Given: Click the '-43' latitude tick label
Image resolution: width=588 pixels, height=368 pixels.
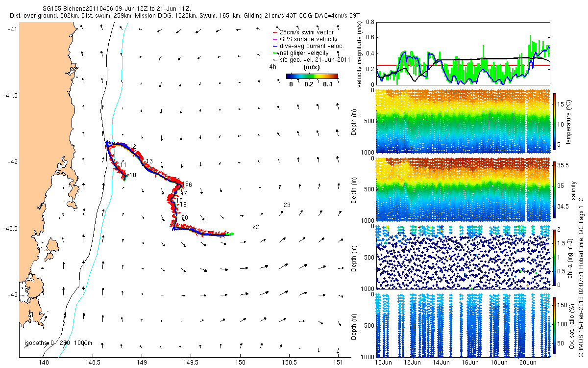Looking at the screenshot, I should pyautogui.click(x=12, y=295).
